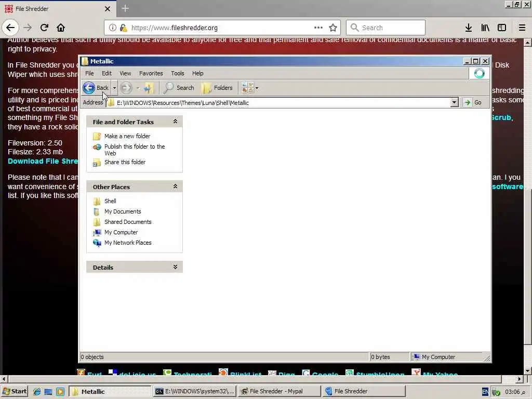Screen dimensions: 532x399
Task: Toggle the Folders pane button
Action: (217, 88)
